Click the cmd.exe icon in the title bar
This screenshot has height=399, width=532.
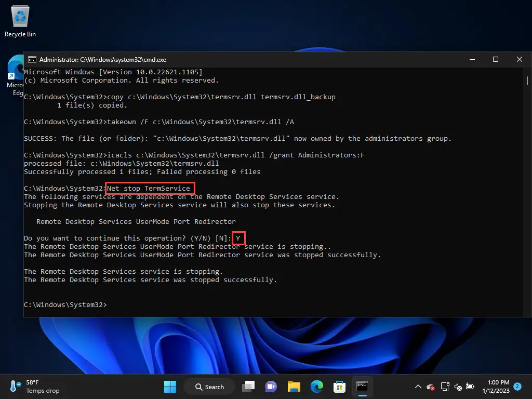[32, 59]
